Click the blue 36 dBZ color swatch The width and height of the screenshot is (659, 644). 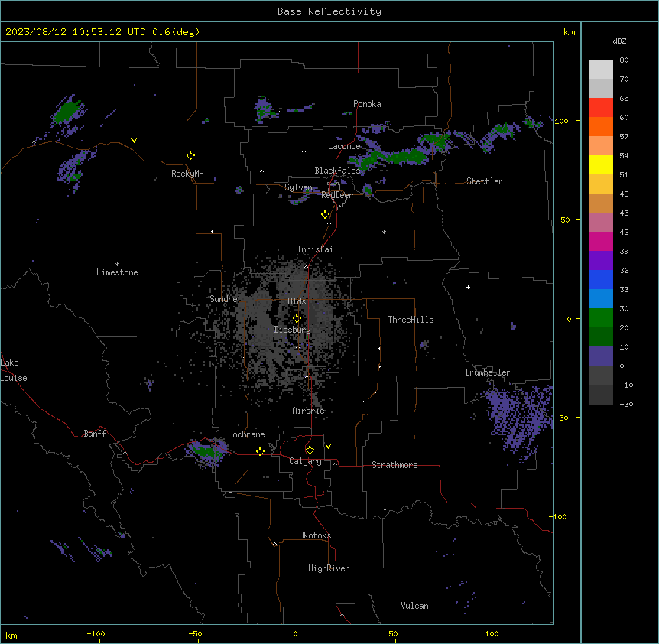tap(601, 279)
